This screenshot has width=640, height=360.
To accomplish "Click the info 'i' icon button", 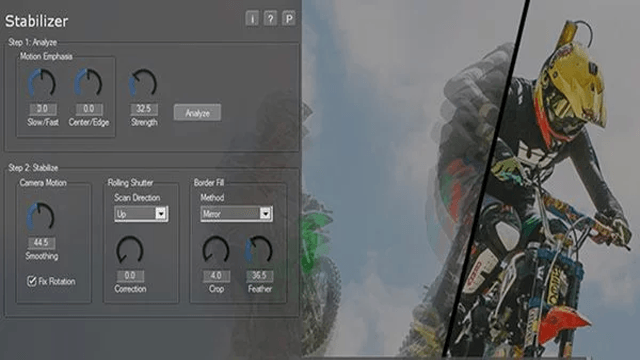I will click(252, 19).
